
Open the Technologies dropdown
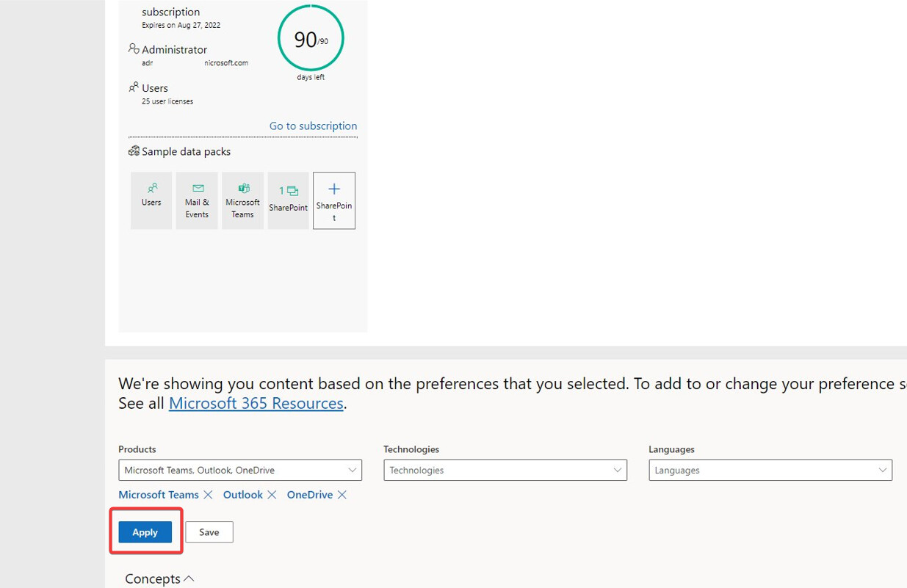point(505,470)
